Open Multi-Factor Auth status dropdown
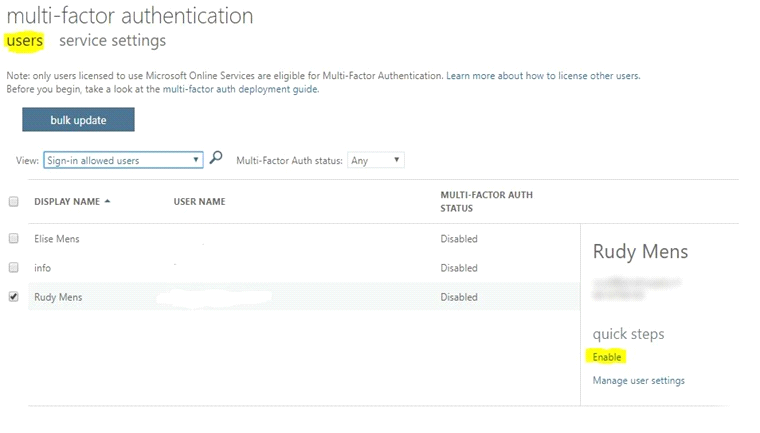760x433 pixels. pos(376,160)
